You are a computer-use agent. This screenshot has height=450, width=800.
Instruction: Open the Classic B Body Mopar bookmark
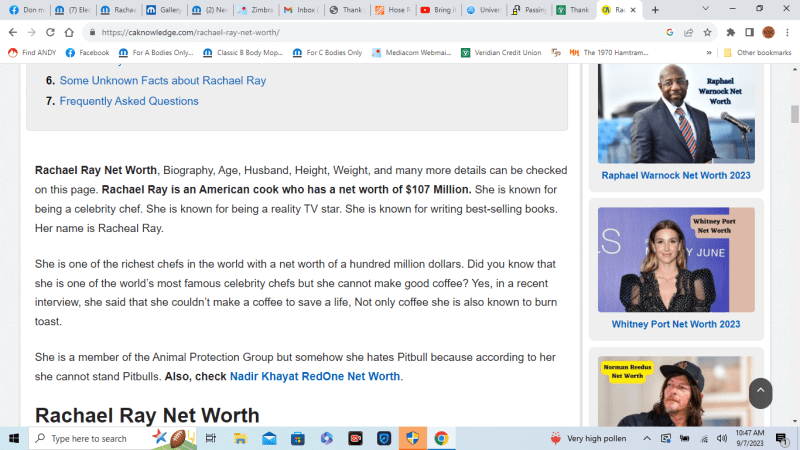(243, 53)
